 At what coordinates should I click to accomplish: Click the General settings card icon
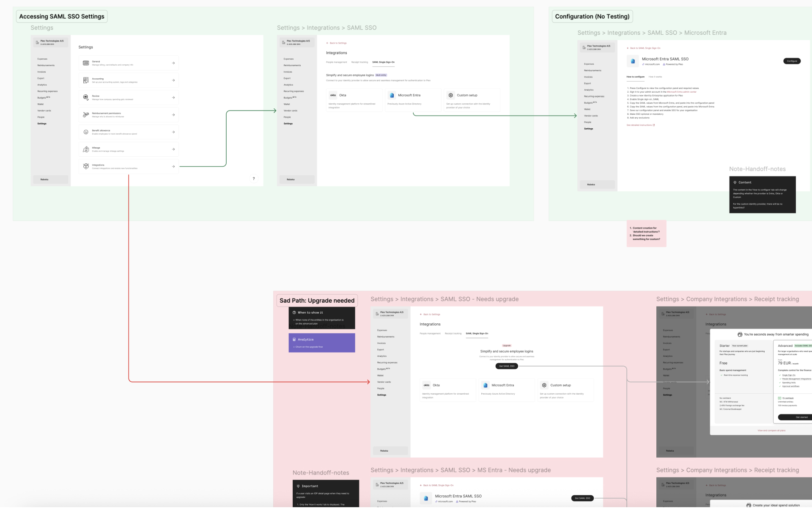point(86,63)
